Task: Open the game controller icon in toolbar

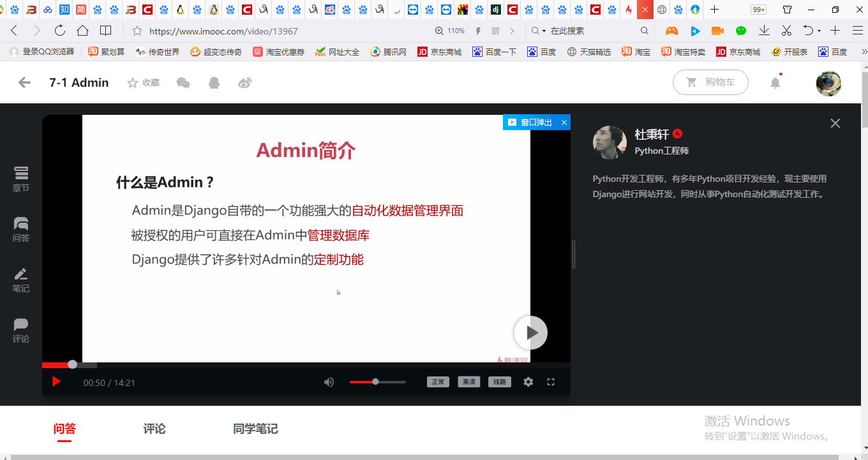Action: pos(671,31)
